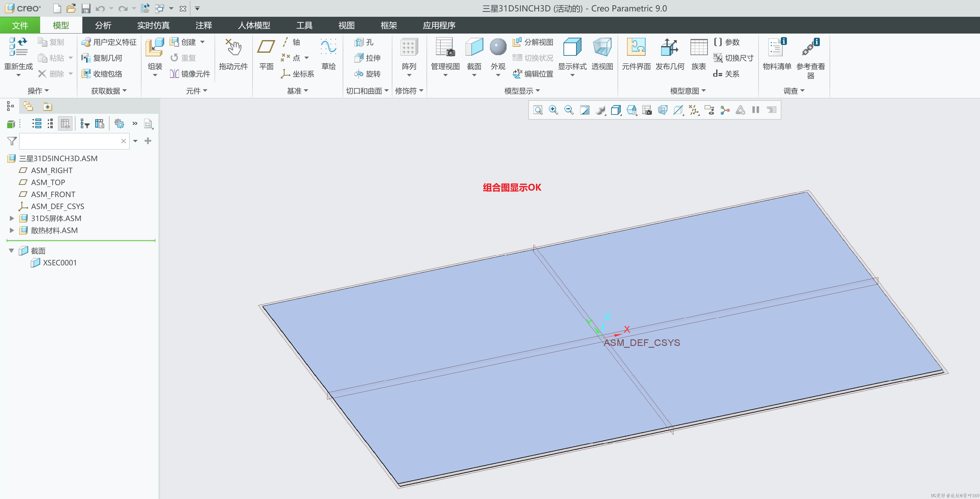Clear the tree filter with X button
Viewport: 980px width, 499px height.
[124, 141]
